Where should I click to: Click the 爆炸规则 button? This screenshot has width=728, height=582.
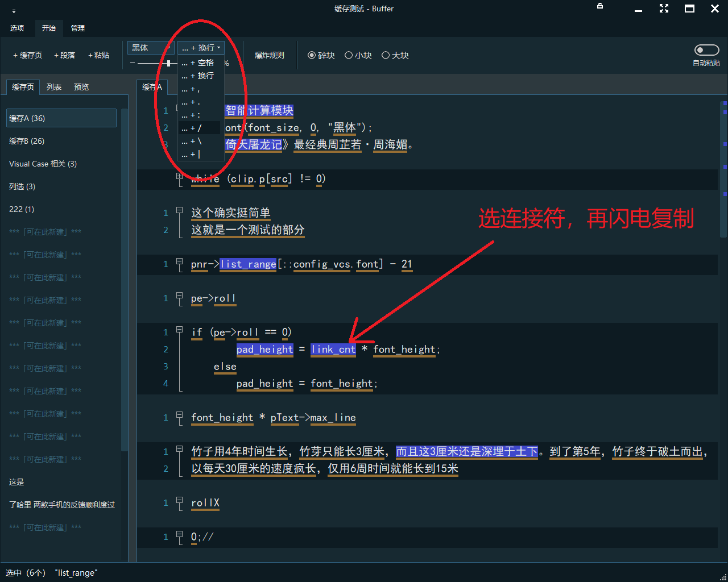pos(269,55)
